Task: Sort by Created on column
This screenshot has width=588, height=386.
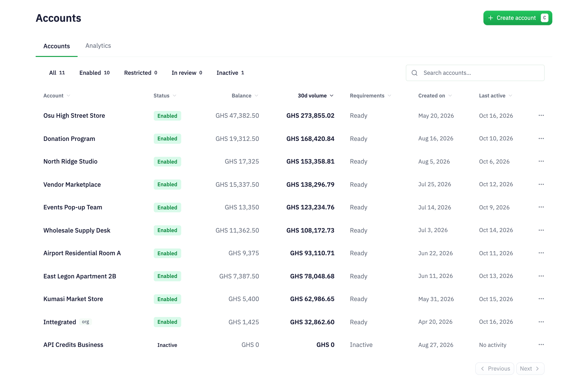Action: pyautogui.click(x=435, y=96)
